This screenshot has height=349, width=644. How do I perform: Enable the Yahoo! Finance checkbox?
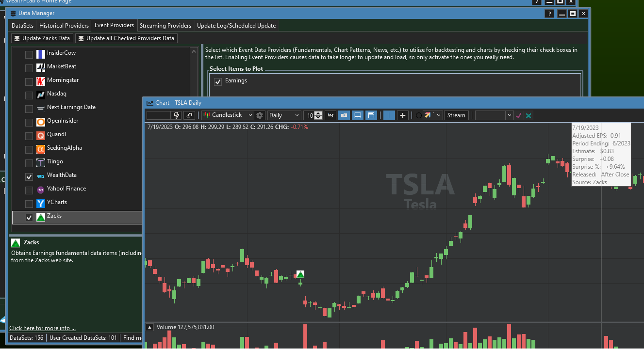(29, 190)
